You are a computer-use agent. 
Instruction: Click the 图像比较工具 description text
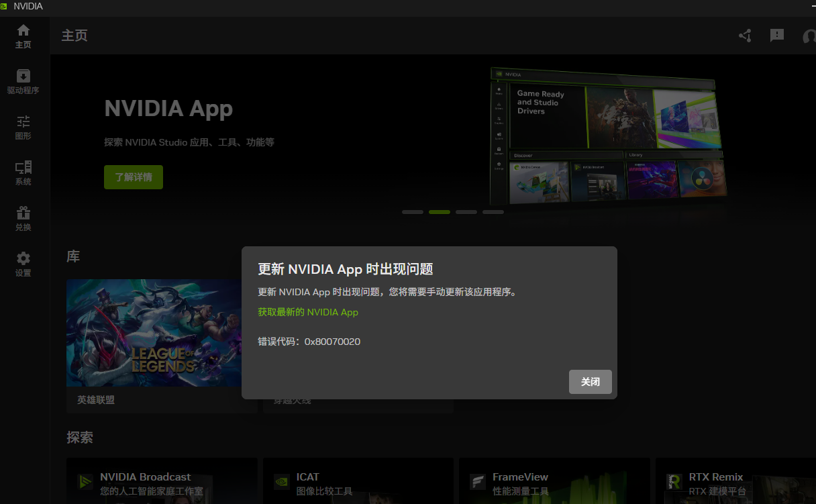point(324,491)
